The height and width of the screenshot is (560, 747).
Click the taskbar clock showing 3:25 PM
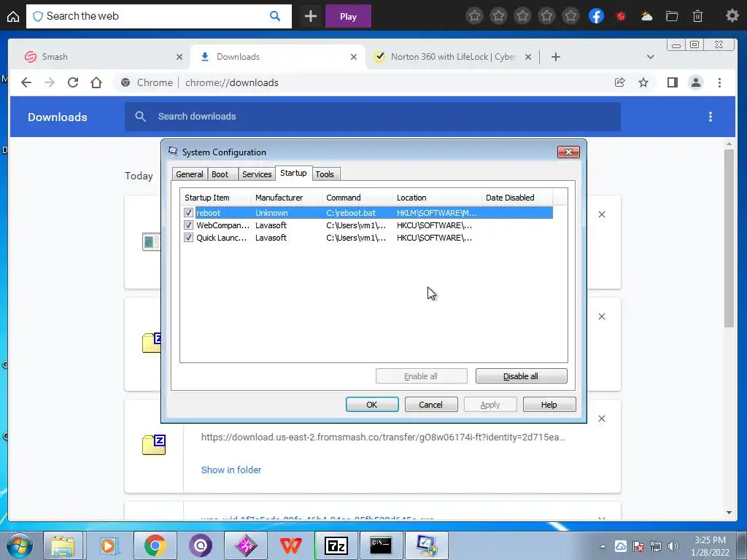[x=710, y=546]
